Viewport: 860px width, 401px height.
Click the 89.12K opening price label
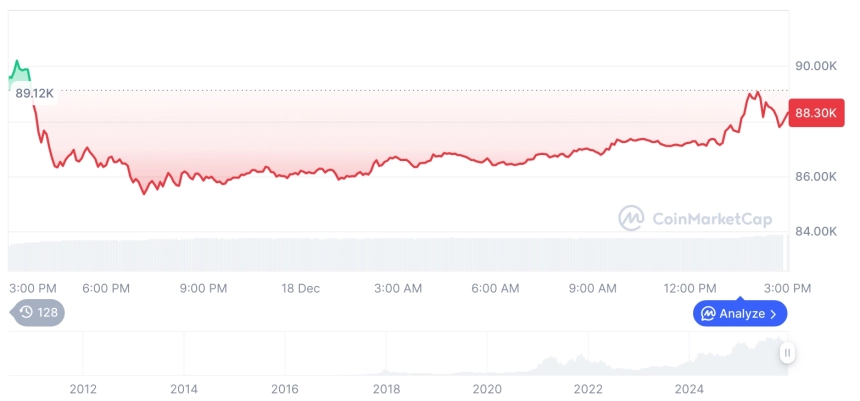34,93
